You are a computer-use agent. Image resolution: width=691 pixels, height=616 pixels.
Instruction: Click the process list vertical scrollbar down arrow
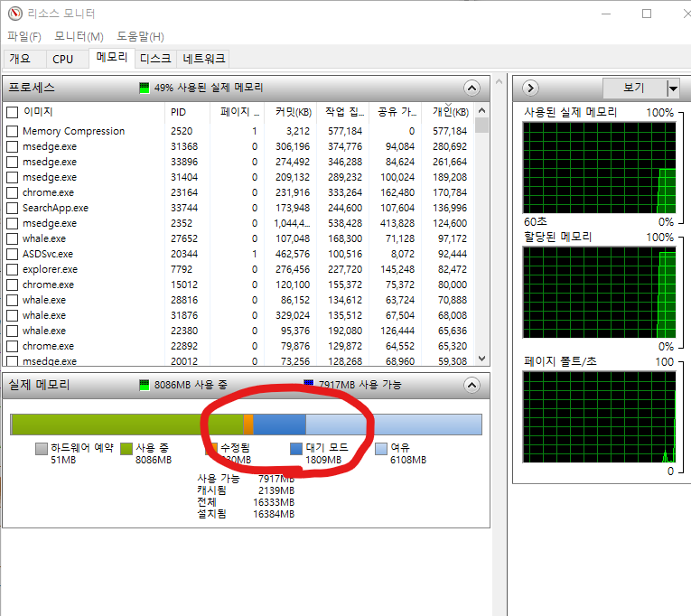(481, 359)
